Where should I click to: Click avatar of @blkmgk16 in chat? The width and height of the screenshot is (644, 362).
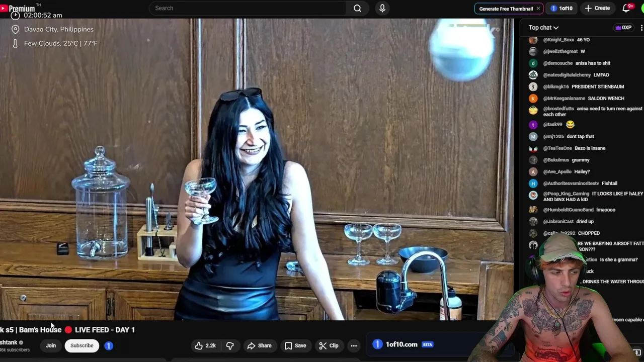533,86
